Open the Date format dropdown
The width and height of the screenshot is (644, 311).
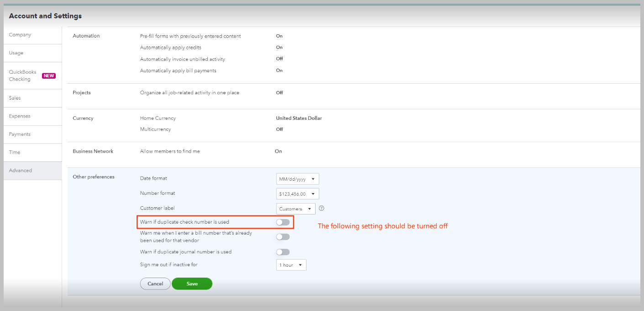click(297, 179)
